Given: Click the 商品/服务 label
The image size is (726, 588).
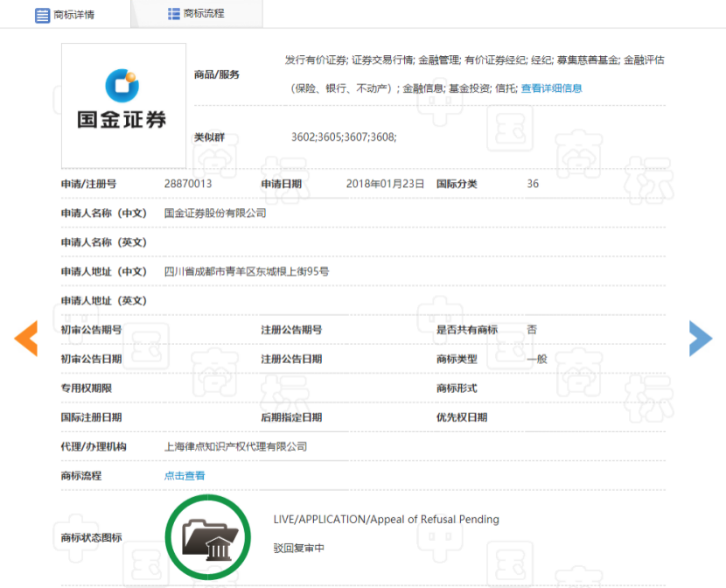Looking at the screenshot, I should coord(217,74).
